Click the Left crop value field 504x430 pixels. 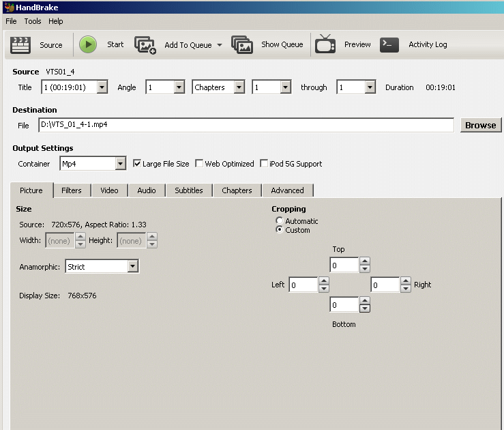pos(303,285)
